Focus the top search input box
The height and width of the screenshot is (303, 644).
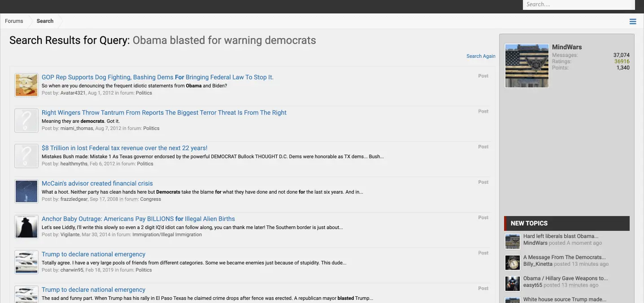point(579,4)
